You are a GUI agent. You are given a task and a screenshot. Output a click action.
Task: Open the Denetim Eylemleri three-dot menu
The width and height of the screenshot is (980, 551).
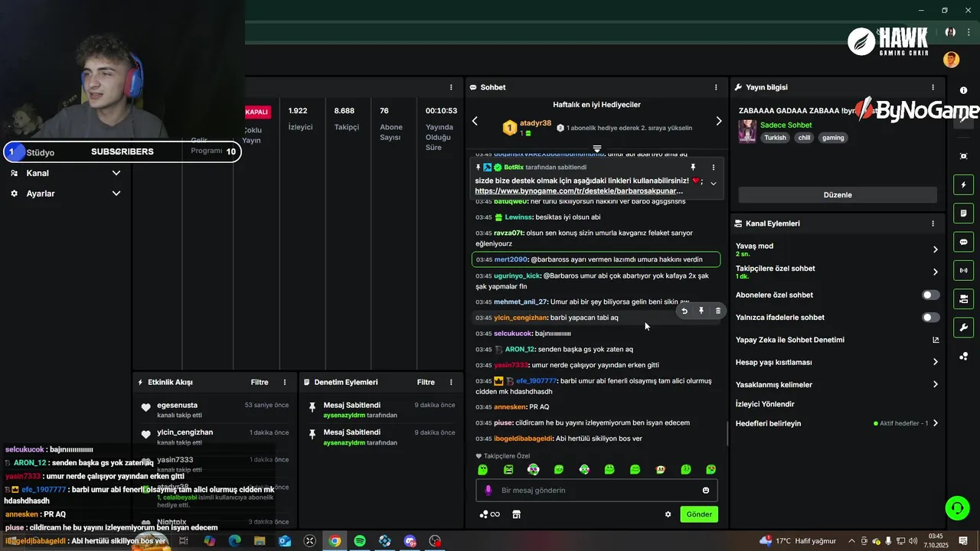(451, 382)
